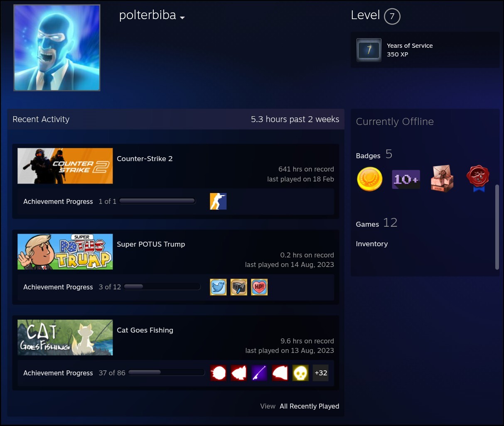The height and width of the screenshot is (426, 504).
Task: Click the 'Recent Activity' header
Action: tap(41, 119)
